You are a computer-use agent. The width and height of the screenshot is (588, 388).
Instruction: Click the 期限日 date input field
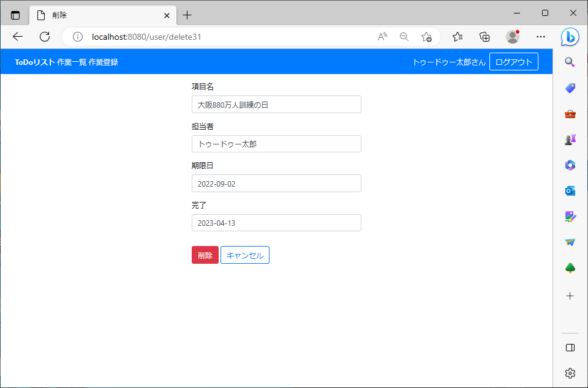(276, 183)
